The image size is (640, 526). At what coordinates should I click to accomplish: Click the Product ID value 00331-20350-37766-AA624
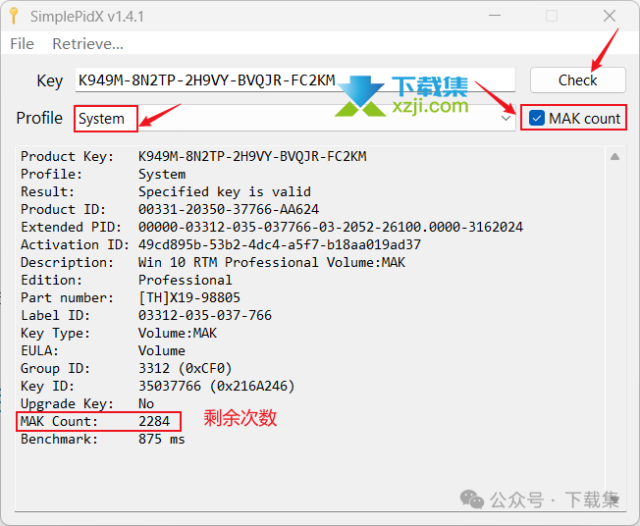(x=228, y=209)
